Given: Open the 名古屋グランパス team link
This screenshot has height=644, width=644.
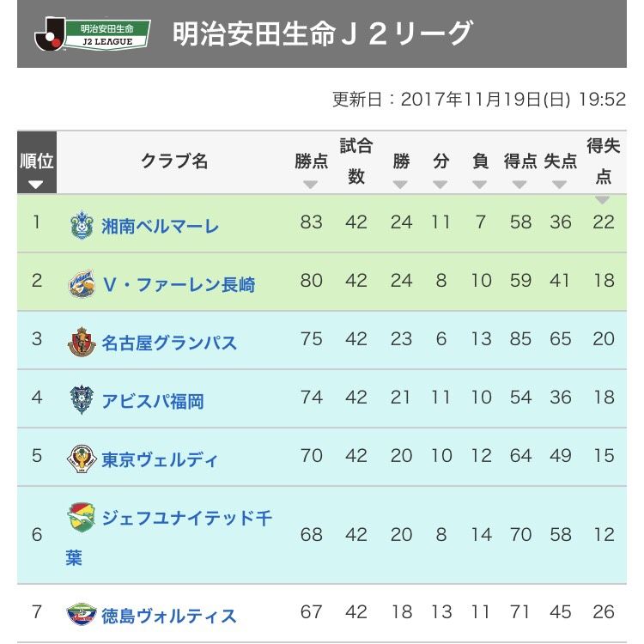Looking at the screenshot, I should coord(169,343).
